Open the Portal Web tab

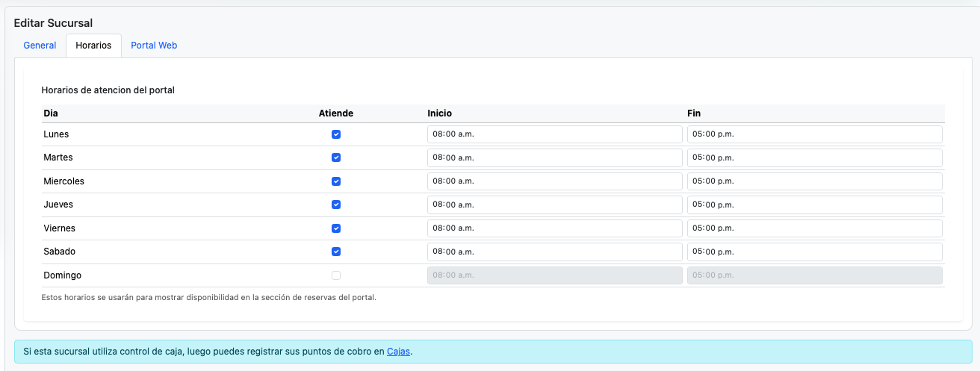tap(154, 46)
